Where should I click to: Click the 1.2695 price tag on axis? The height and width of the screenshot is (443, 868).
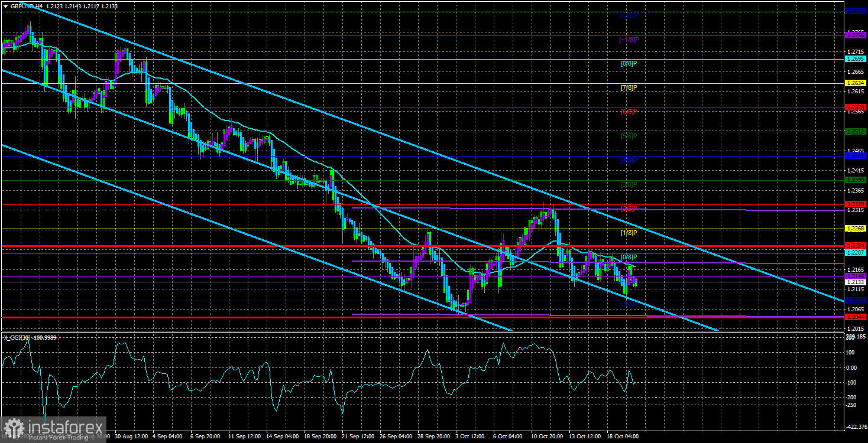[856, 59]
